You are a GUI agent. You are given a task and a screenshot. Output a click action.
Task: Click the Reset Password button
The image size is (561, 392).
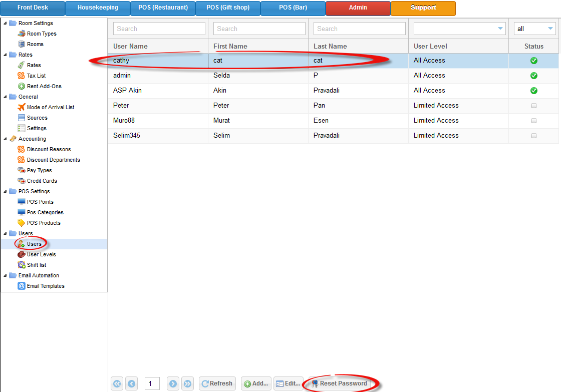[340, 383]
